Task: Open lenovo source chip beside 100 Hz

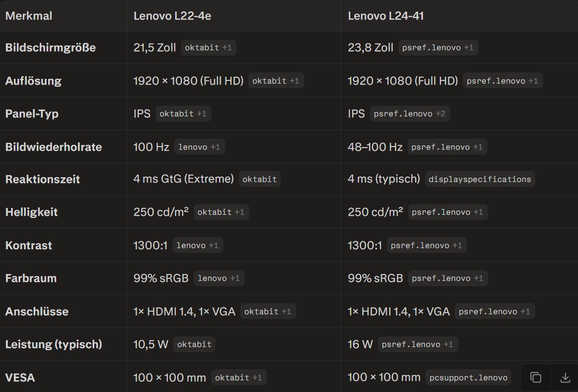Action: [x=200, y=147]
